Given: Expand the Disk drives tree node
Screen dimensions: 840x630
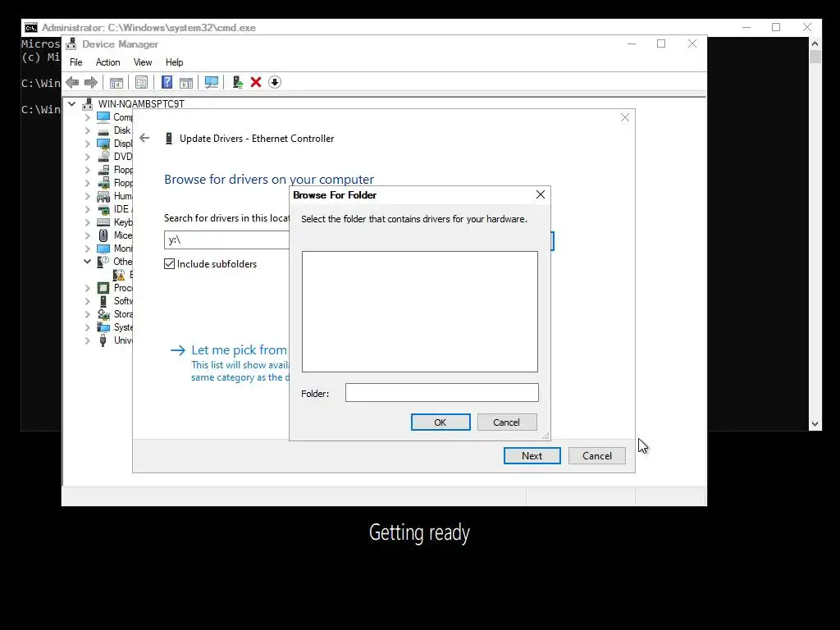Looking at the screenshot, I should point(87,130).
